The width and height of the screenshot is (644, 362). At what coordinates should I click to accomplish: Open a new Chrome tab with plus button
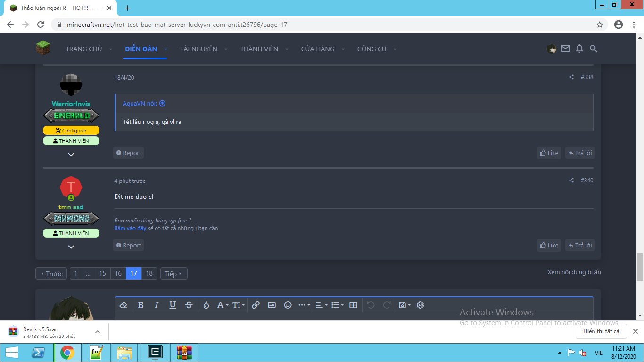(x=127, y=8)
